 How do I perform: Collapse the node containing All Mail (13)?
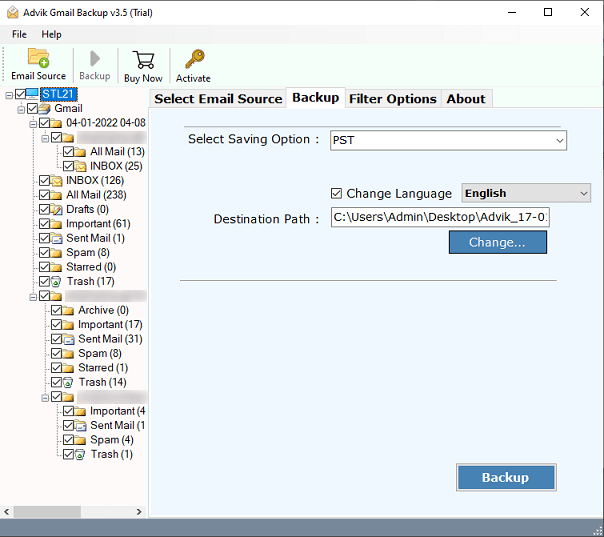tap(45, 138)
